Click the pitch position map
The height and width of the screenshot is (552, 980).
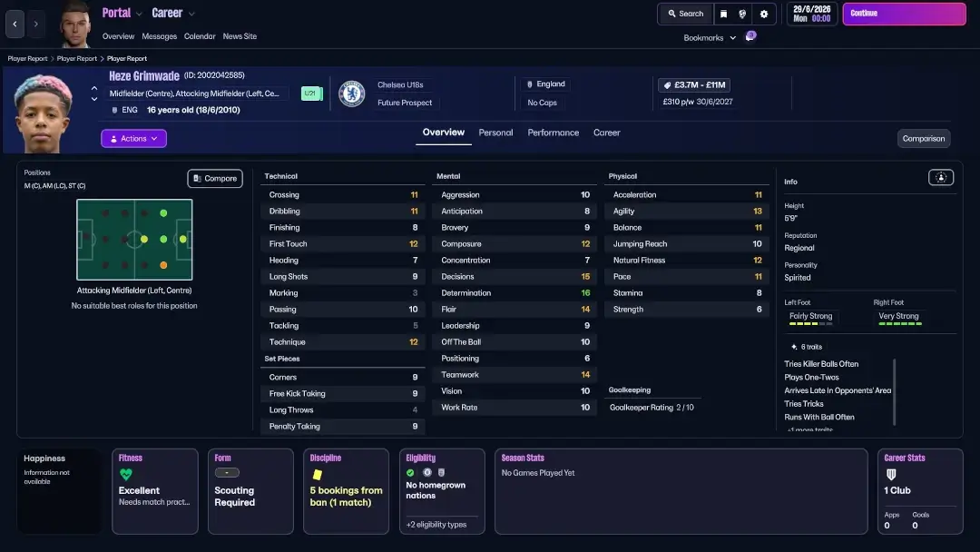134,240
